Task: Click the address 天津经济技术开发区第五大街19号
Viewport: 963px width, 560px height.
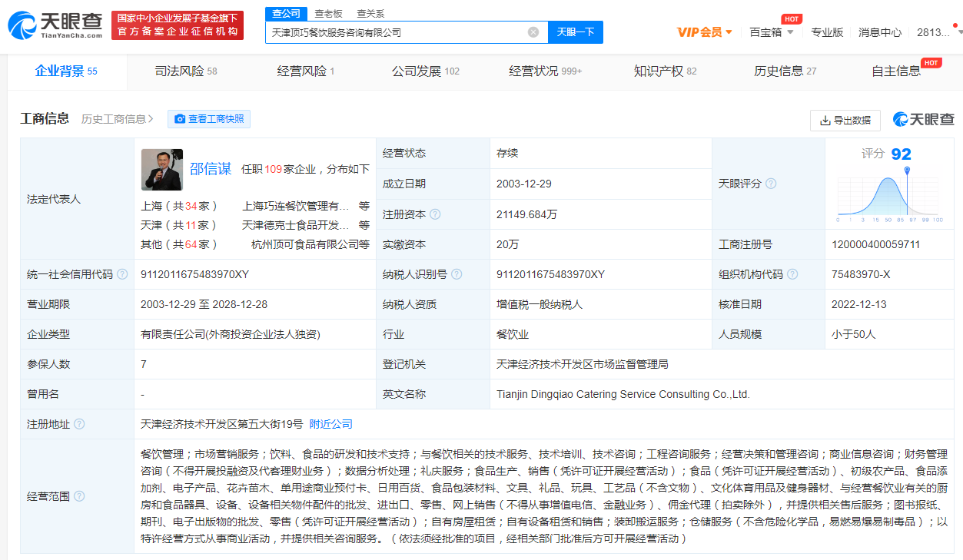Action: 222,424
